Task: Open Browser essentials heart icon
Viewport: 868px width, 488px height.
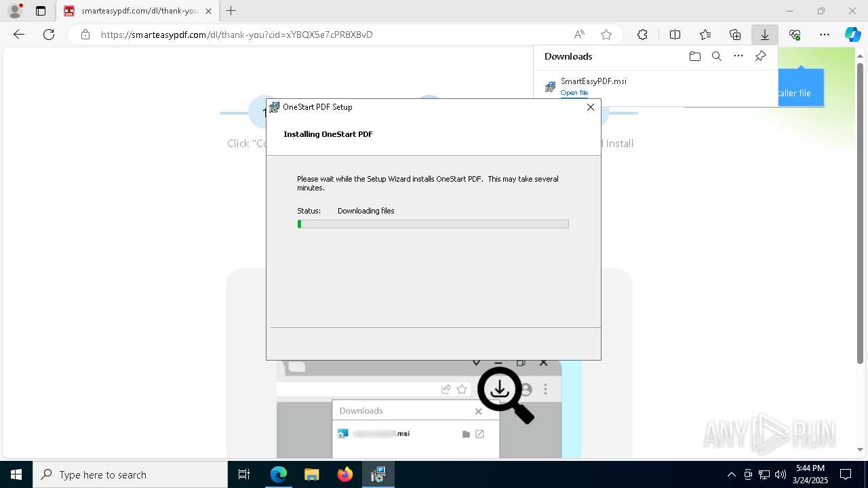Action: pyautogui.click(x=795, y=35)
